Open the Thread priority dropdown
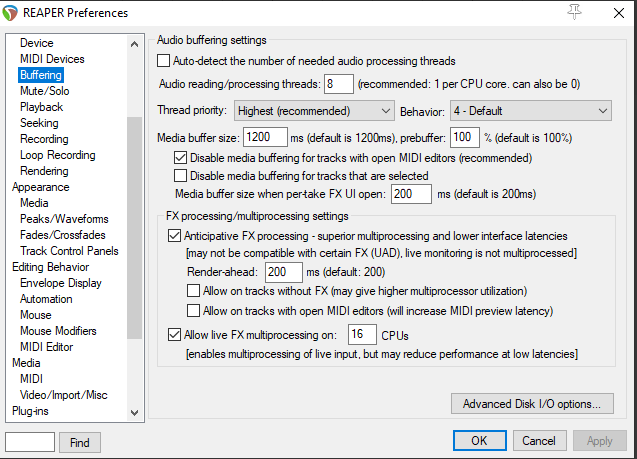 click(314, 111)
